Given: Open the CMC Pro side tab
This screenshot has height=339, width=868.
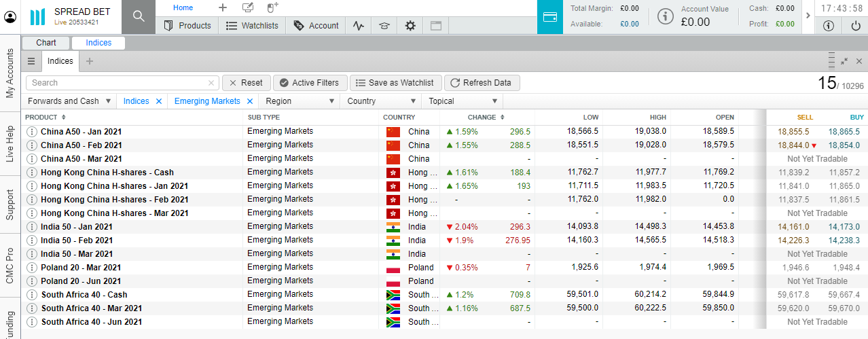Looking at the screenshot, I should pos(10,266).
